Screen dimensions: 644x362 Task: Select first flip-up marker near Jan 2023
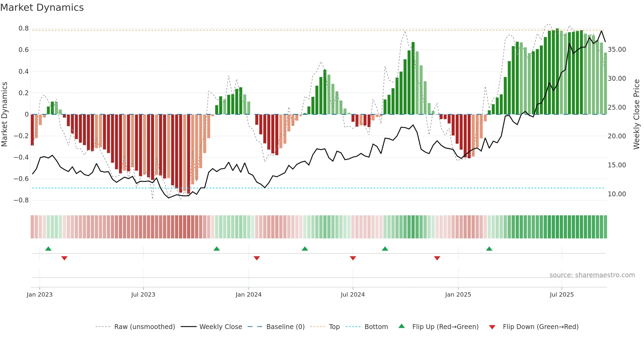pyautogui.click(x=48, y=249)
